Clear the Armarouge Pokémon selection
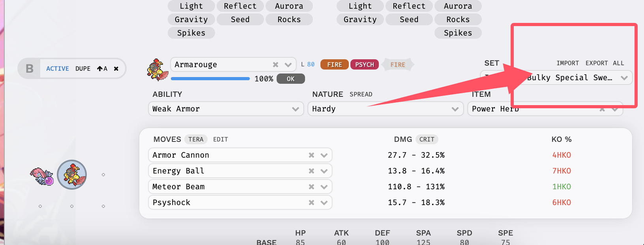The image size is (644, 245). click(x=275, y=64)
